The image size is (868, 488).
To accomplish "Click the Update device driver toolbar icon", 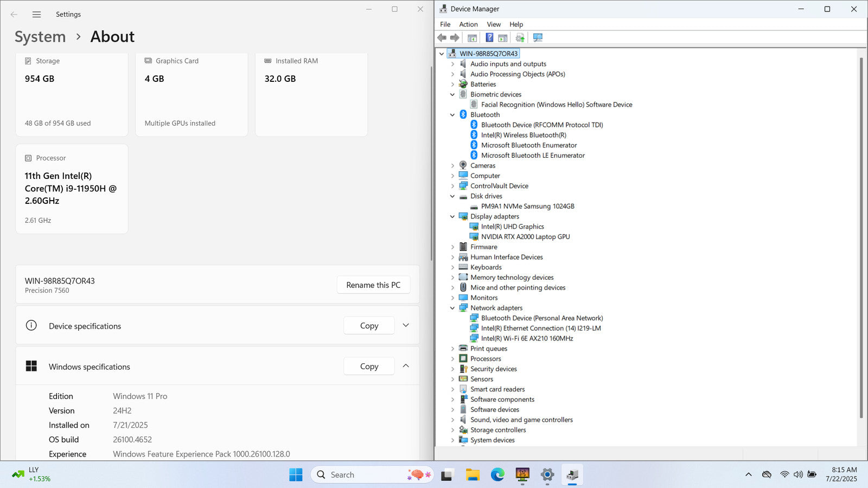I will click(x=520, y=38).
